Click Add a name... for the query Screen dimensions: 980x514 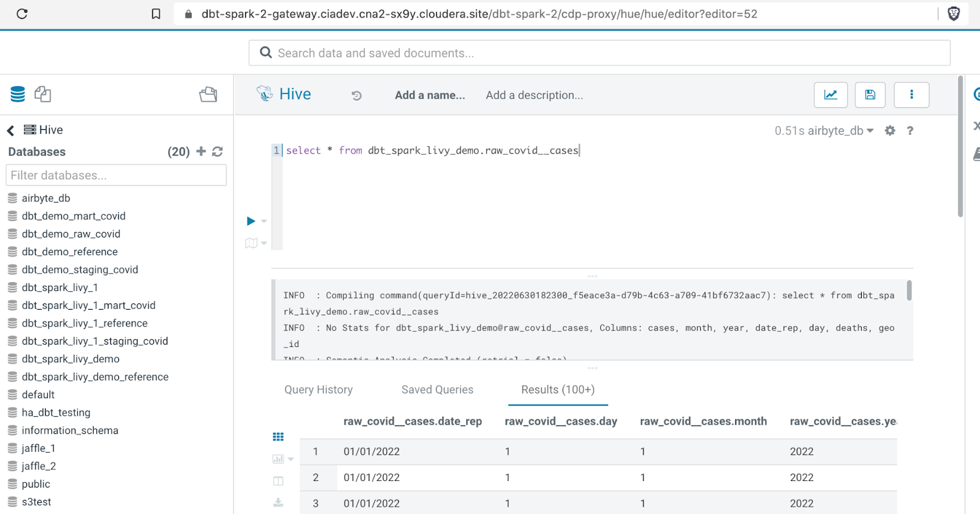click(x=429, y=95)
